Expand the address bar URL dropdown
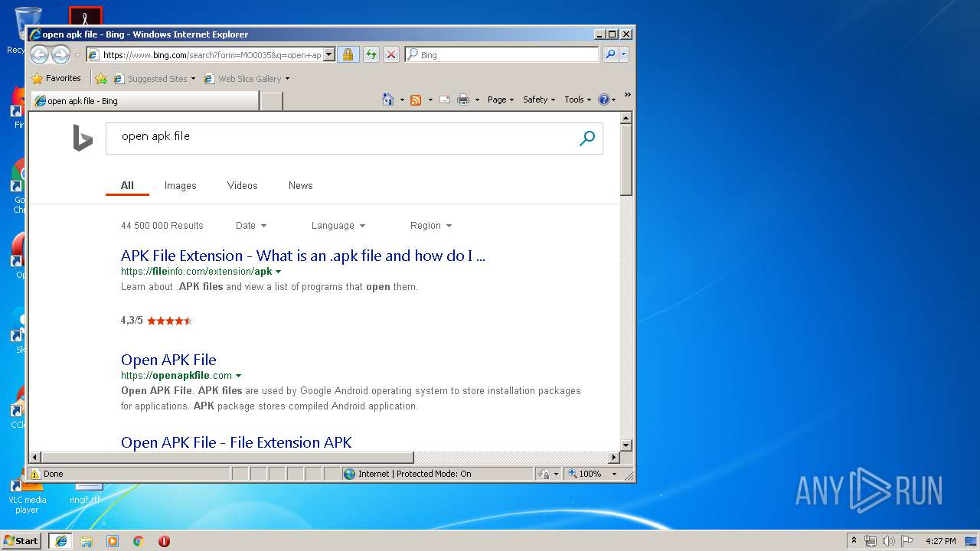 click(x=329, y=54)
